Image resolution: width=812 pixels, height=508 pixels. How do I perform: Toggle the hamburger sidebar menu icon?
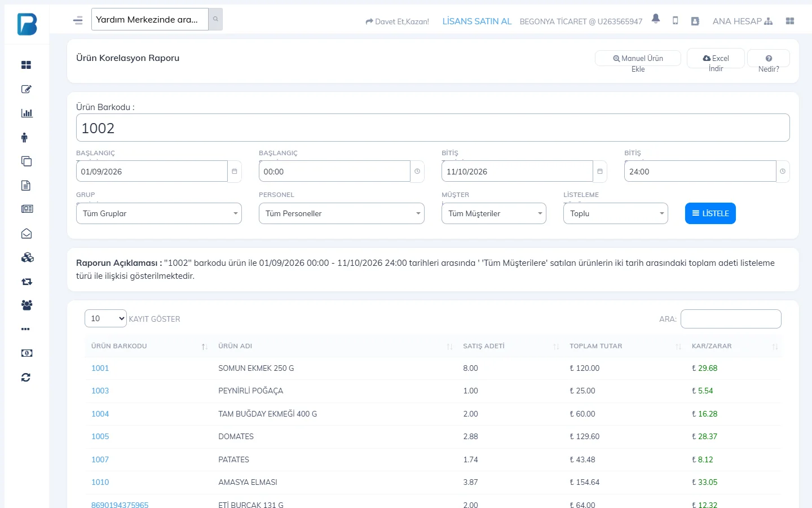click(x=78, y=21)
